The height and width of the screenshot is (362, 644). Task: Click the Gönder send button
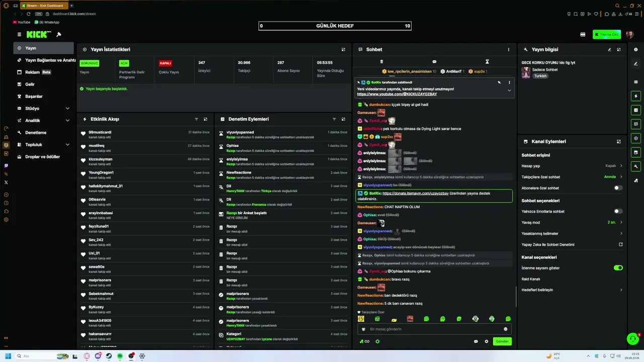502,341
